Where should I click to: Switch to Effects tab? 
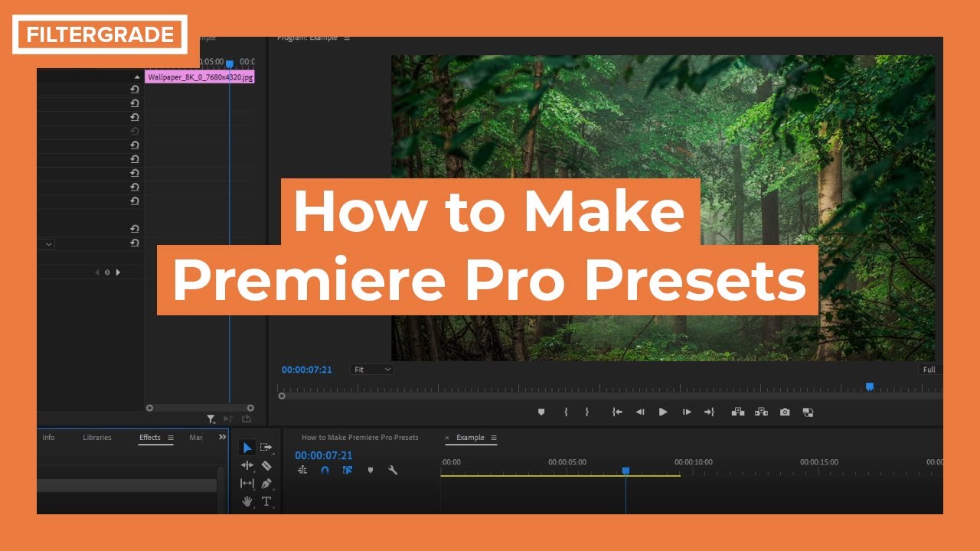(x=150, y=438)
